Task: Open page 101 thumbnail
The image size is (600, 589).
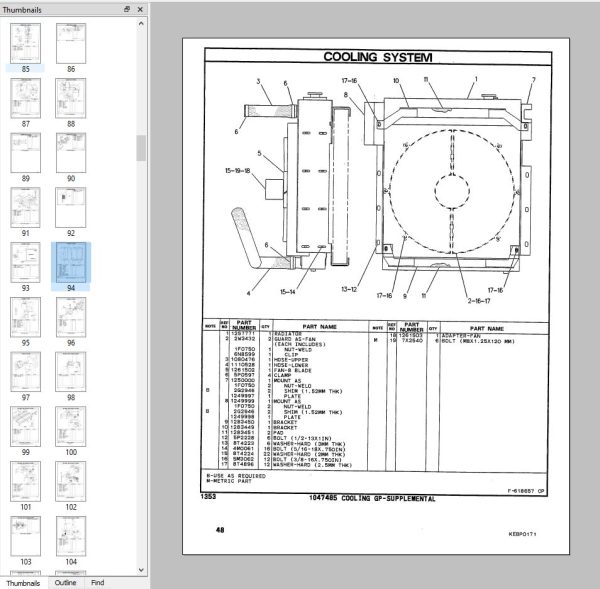Action: (x=25, y=481)
